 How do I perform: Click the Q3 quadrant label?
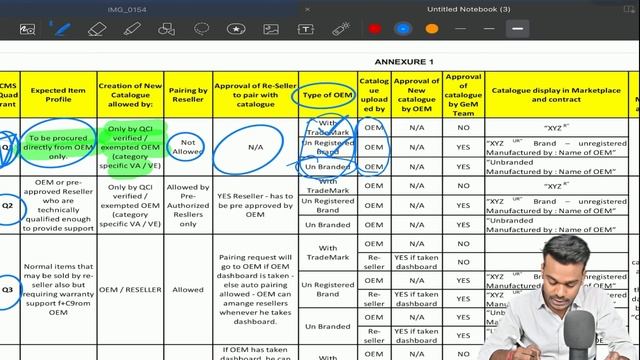pyautogui.click(x=7, y=289)
